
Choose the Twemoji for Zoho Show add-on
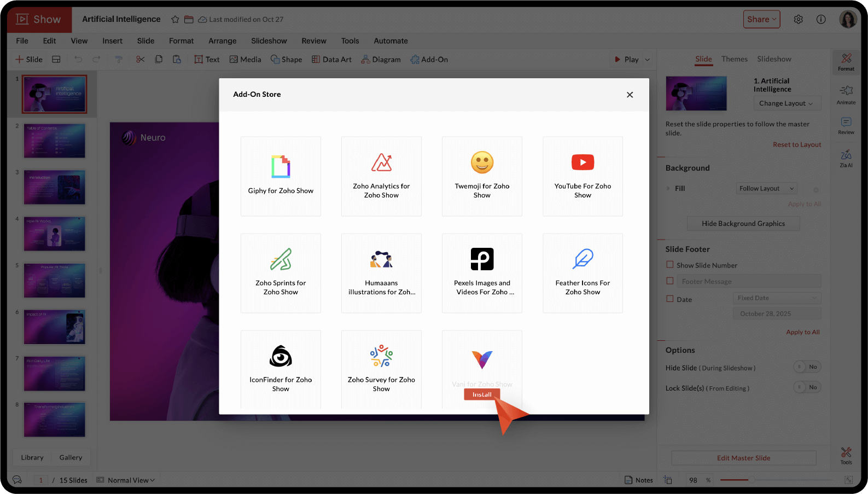[x=482, y=176]
